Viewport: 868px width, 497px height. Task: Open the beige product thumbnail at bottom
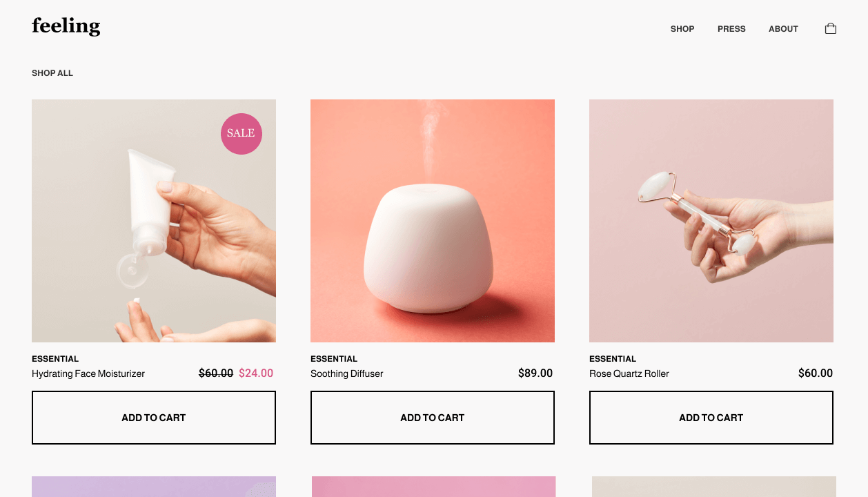pos(714,487)
